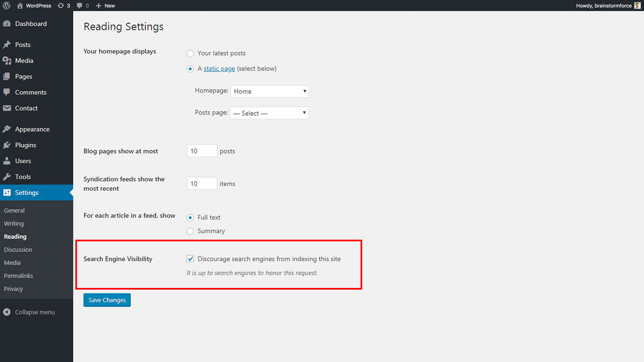Open the 'static page' link
Screen dimensions: 644x362
(x=219, y=68)
